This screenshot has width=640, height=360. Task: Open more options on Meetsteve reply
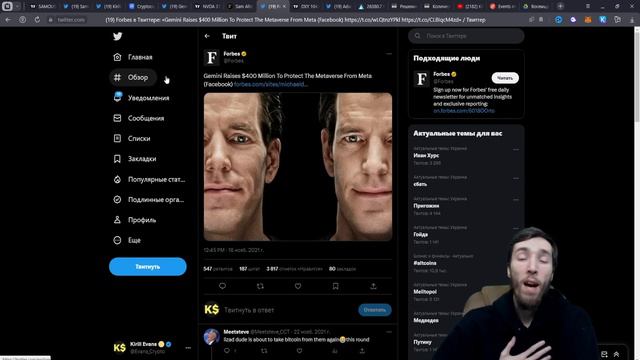coord(389,332)
